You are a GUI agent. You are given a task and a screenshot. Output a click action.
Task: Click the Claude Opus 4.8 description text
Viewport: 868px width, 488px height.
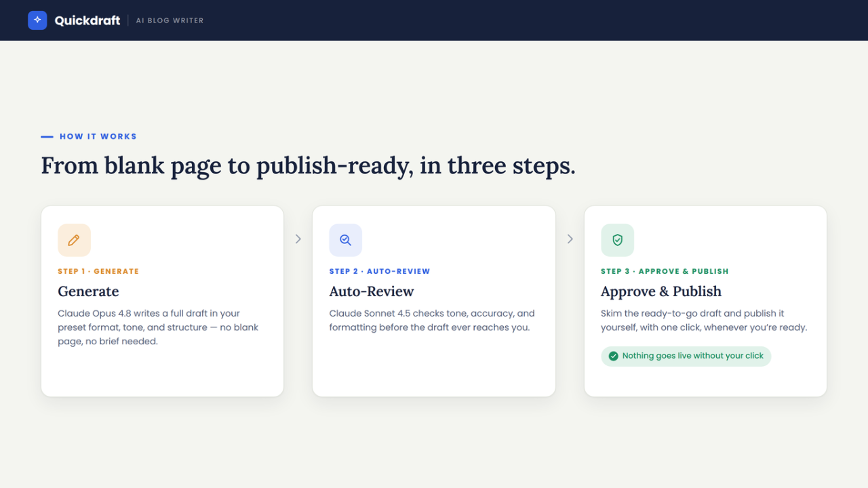(x=158, y=327)
